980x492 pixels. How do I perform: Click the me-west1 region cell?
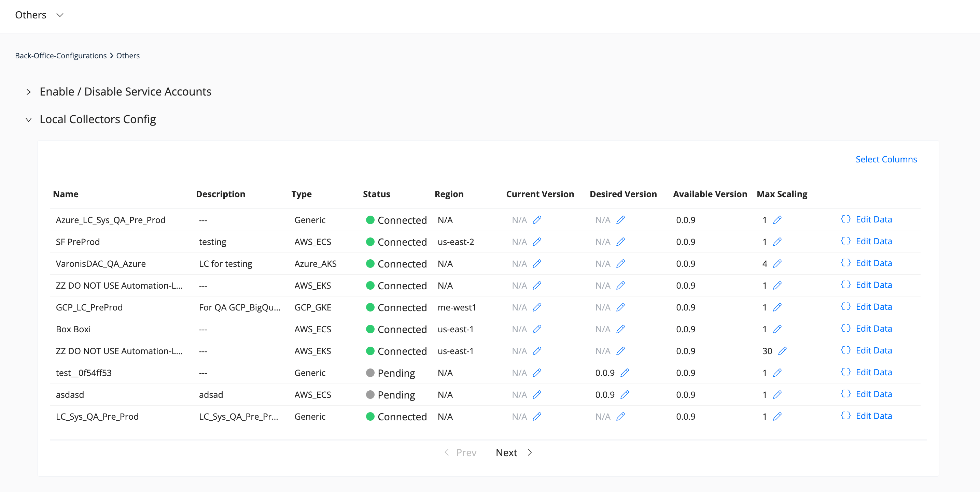(457, 307)
